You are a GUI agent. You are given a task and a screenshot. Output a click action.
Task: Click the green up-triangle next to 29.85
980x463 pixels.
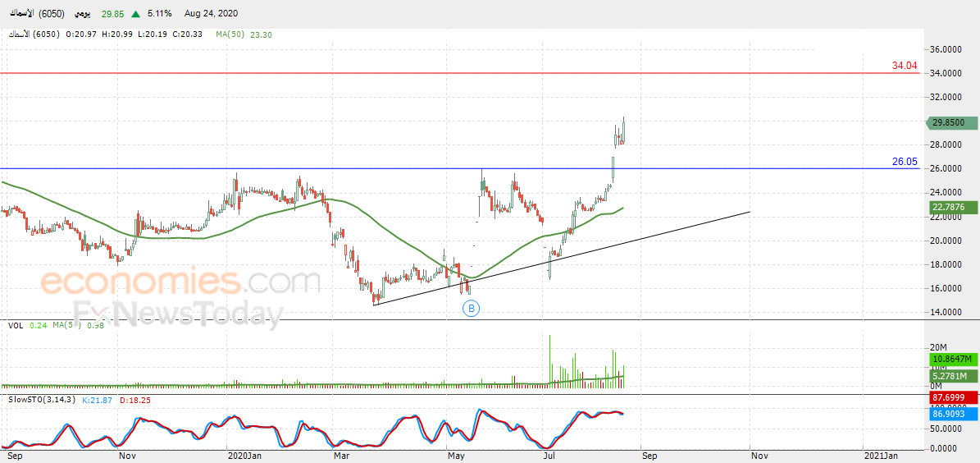point(135,13)
